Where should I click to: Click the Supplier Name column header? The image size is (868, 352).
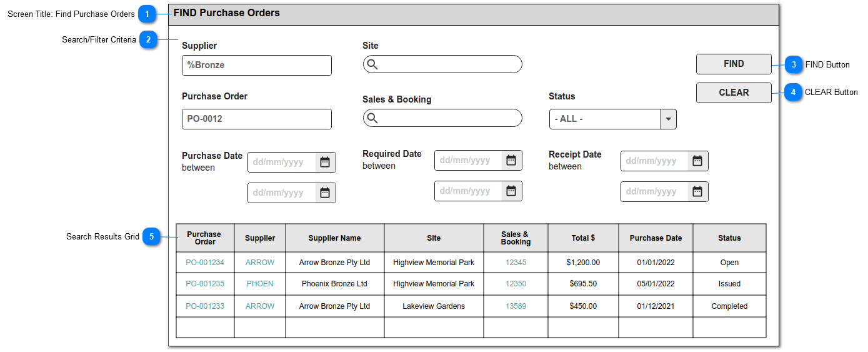(334, 238)
